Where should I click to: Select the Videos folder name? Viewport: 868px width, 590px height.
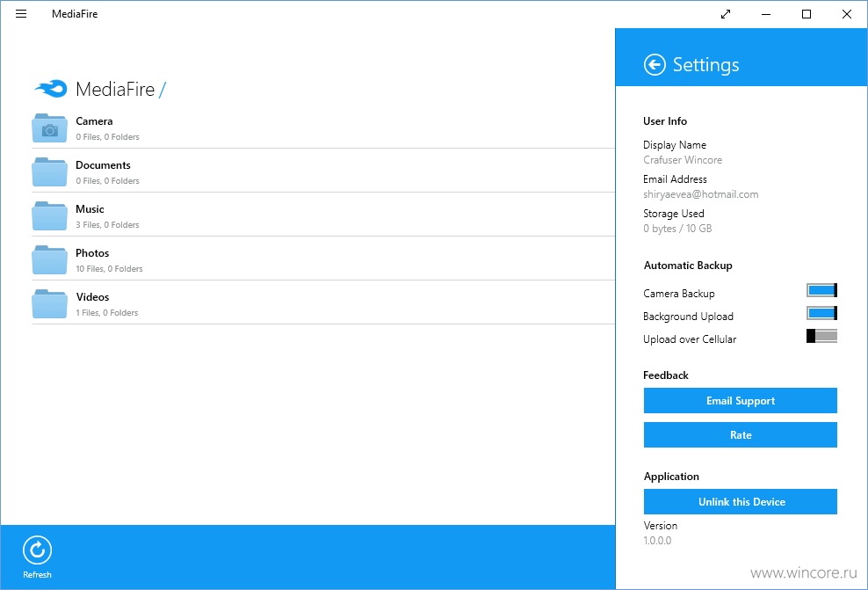tap(92, 297)
